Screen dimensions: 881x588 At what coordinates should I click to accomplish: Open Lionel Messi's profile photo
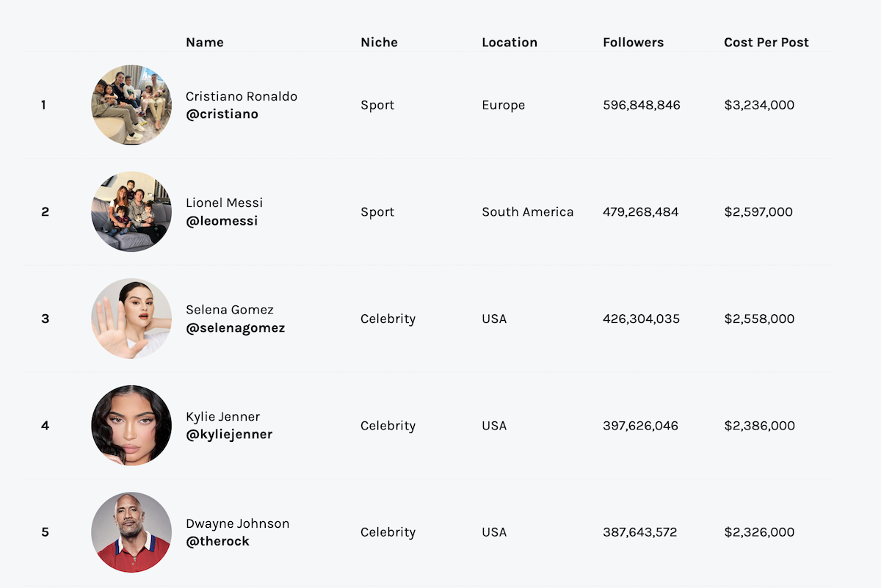[131, 212]
